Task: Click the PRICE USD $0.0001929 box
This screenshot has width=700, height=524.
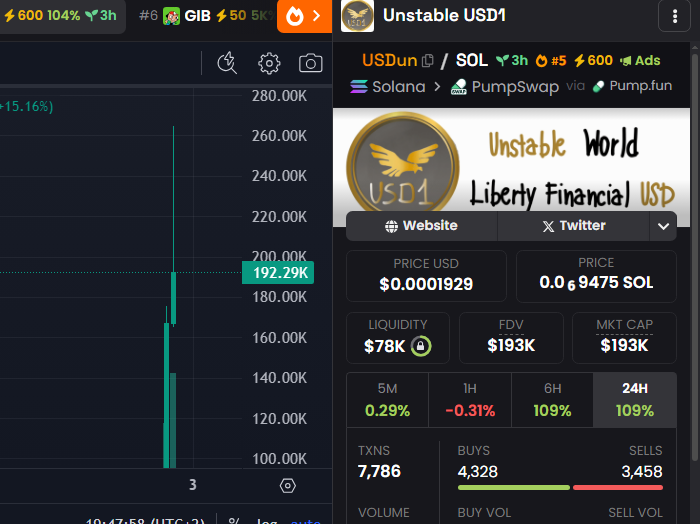Action: (x=426, y=276)
